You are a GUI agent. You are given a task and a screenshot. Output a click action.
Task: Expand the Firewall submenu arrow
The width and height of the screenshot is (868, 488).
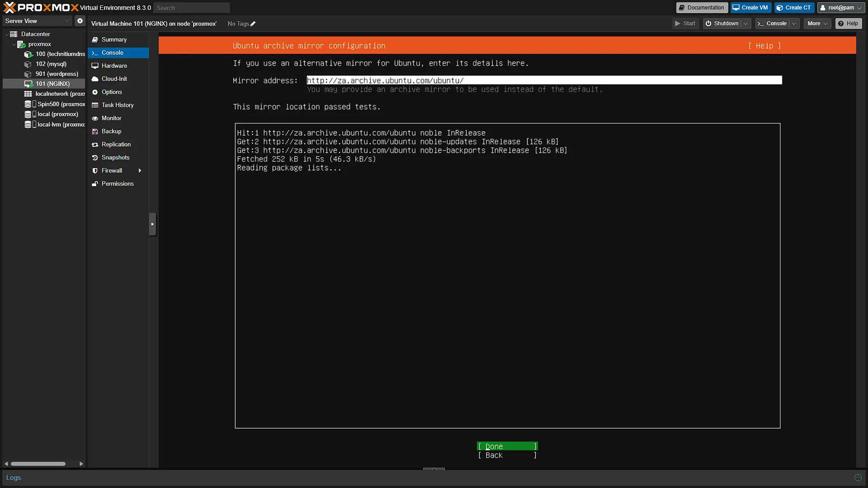140,171
